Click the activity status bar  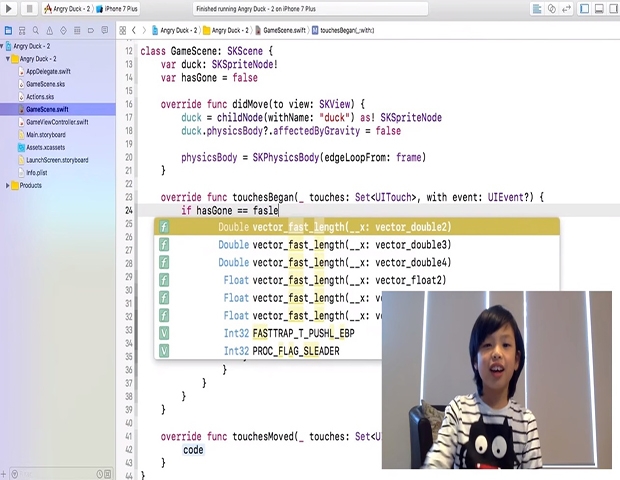tap(310, 9)
